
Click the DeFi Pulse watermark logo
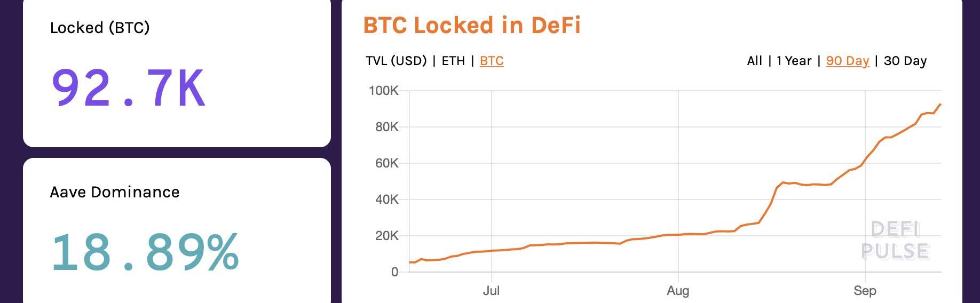coord(895,241)
